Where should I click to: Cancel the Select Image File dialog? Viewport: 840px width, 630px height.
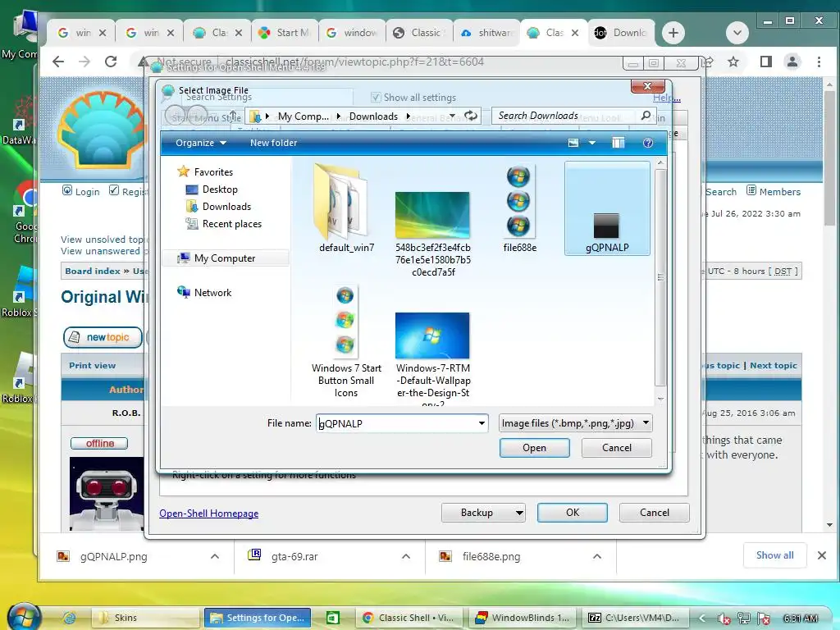pyautogui.click(x=617, y=448)
